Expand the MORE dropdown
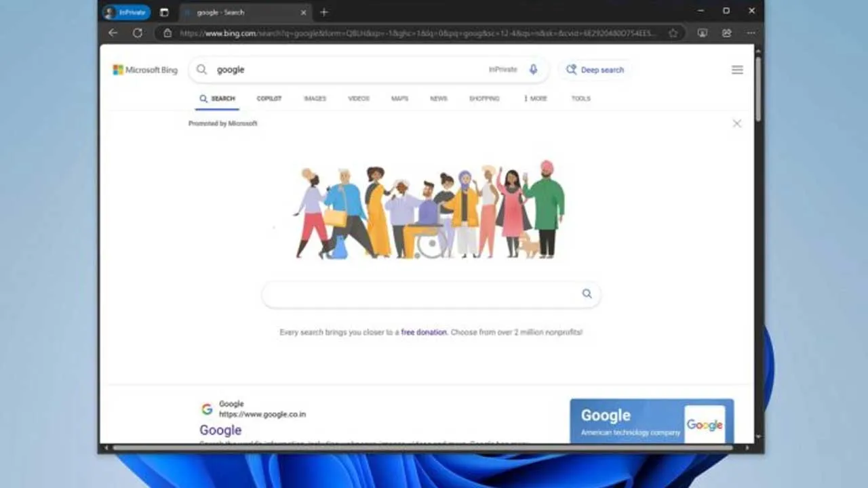 click(x=536, y=99)
